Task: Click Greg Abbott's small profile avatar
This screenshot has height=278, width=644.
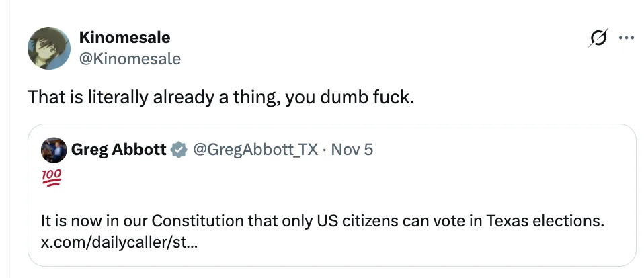Action: (x=54, y=150)
